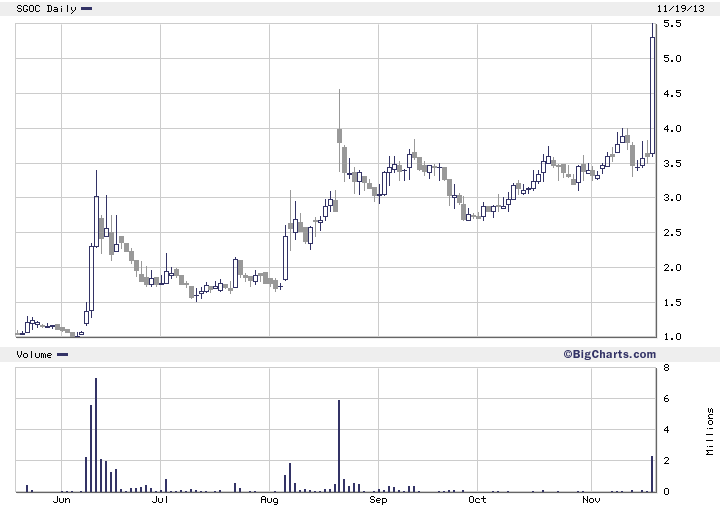Click the 5.0 price axis value
The image size is (720, 510).
[x=672, y=59]
